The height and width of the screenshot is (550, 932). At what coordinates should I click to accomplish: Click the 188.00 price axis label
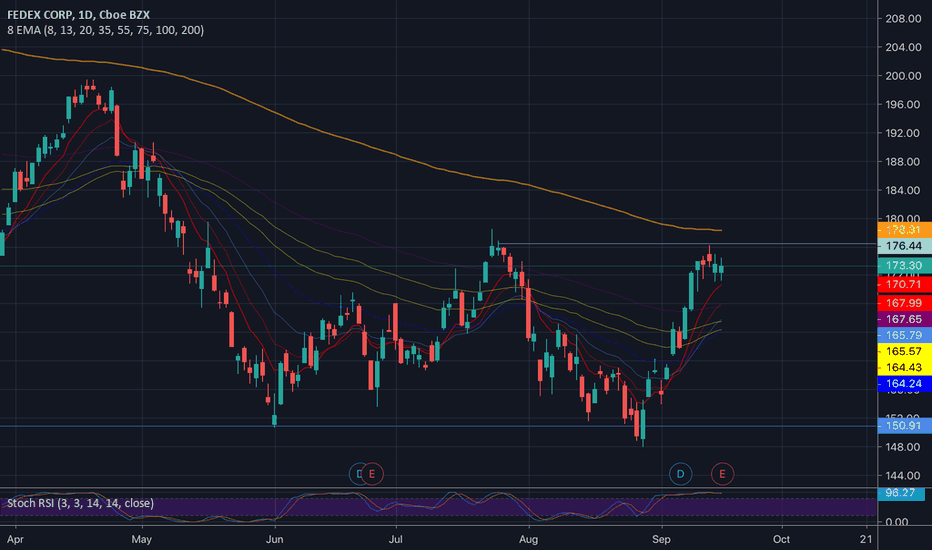[x=903, y=161]
